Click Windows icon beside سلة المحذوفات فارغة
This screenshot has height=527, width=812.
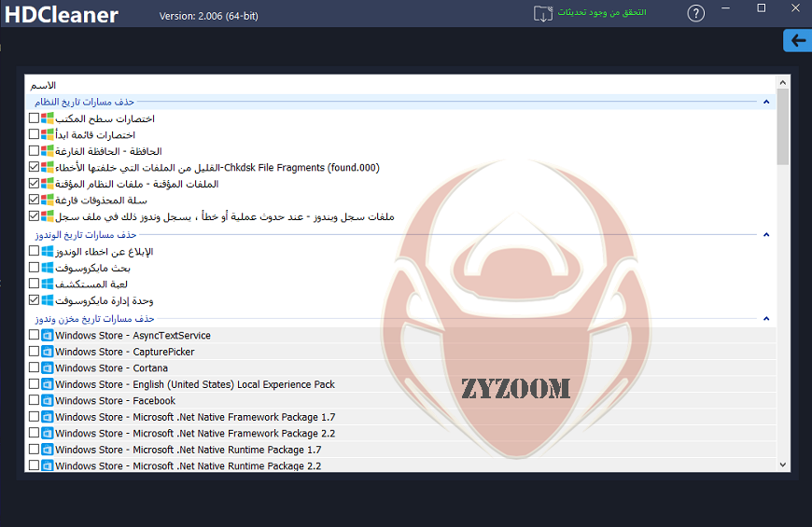tap(47, 200)
